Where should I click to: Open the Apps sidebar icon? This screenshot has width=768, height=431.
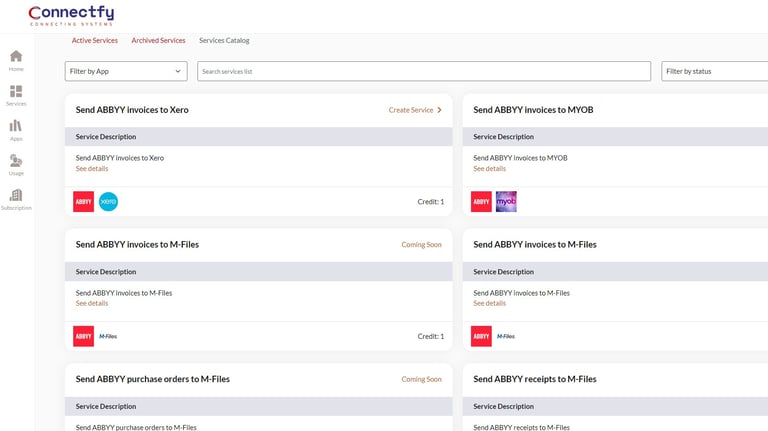(x=16, y=130)
